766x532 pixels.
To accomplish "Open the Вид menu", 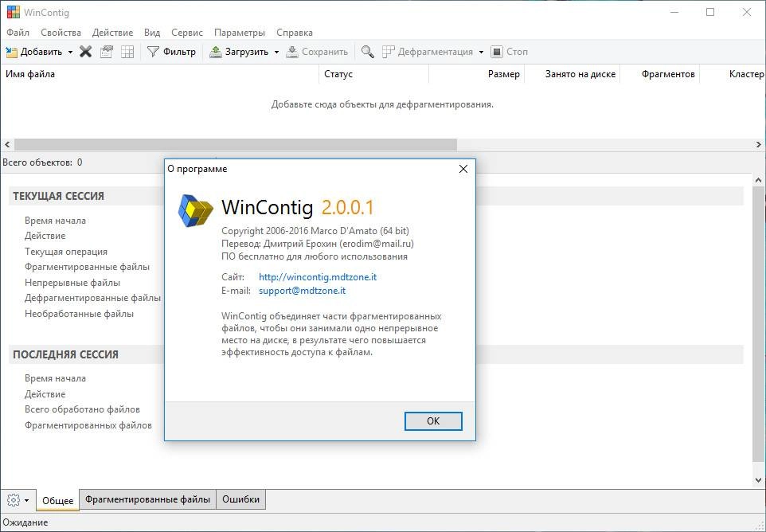I will [152, 33].
